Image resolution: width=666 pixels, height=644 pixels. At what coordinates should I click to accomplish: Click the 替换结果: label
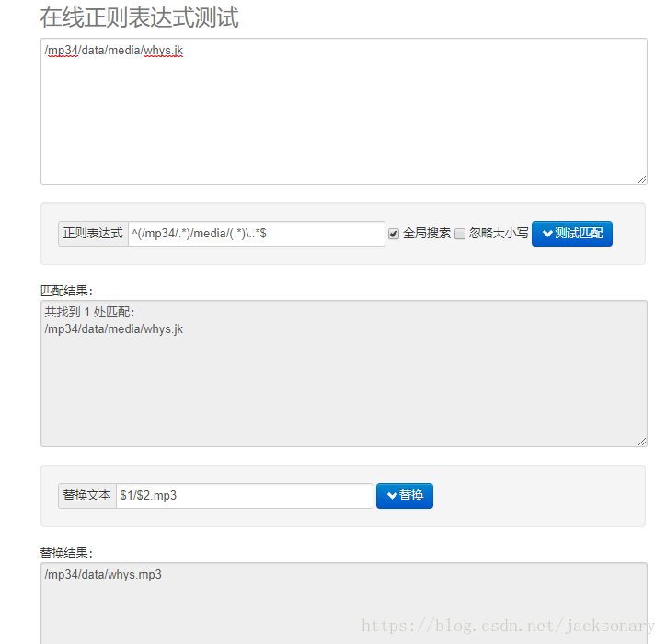[x=66, y=553]
